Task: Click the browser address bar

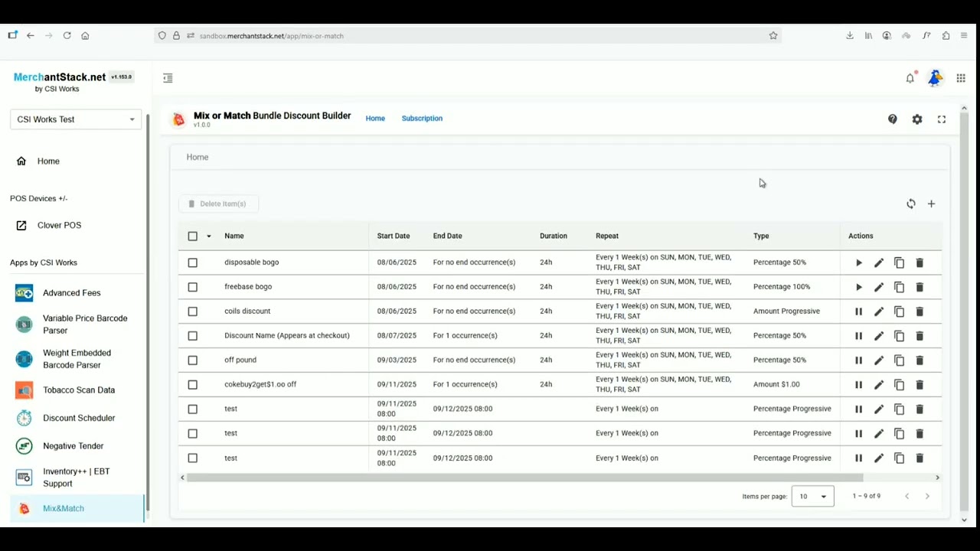Action: [467, 36]
